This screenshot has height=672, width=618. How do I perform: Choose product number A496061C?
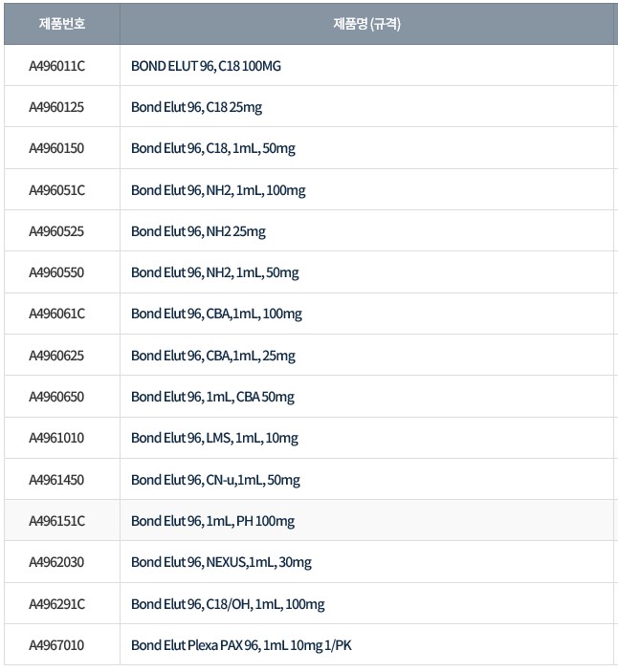[57, 314]
